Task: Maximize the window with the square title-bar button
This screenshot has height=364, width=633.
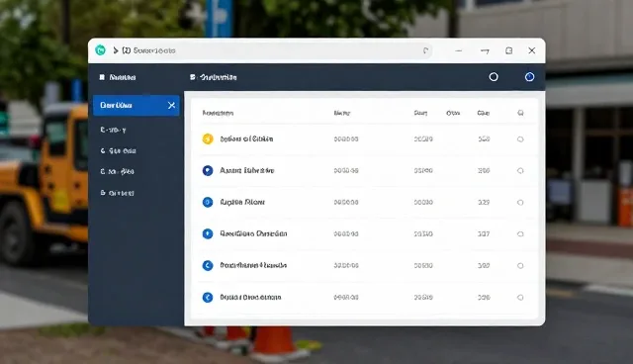Action: [x=508, y=50]
